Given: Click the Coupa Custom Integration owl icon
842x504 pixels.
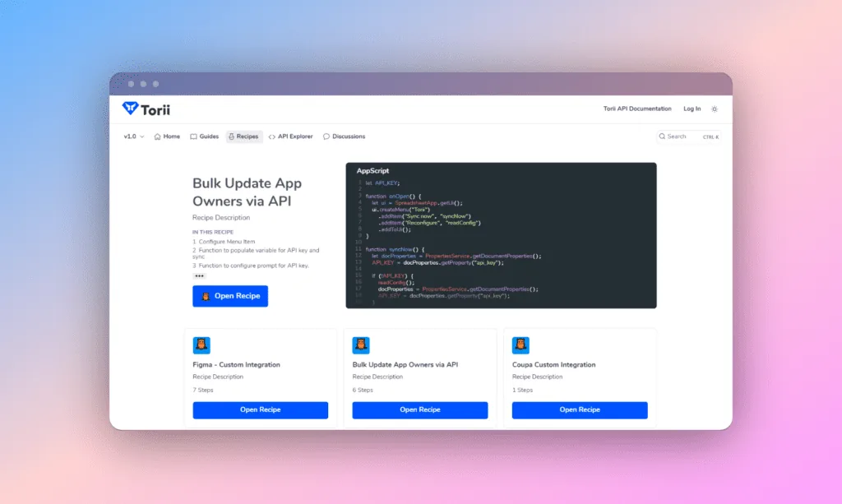Looking at the screenshot, I should pyautogui.click(x=520, y=345).
